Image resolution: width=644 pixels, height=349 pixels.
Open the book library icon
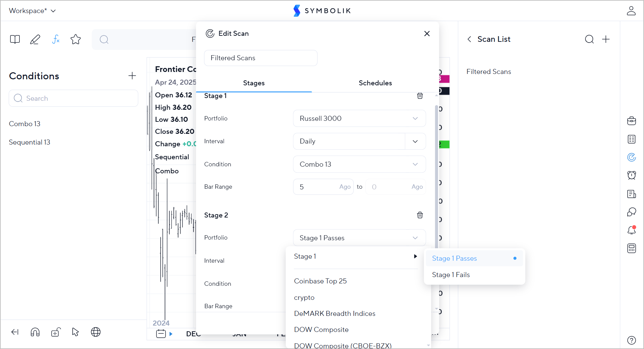pos(15,39)
